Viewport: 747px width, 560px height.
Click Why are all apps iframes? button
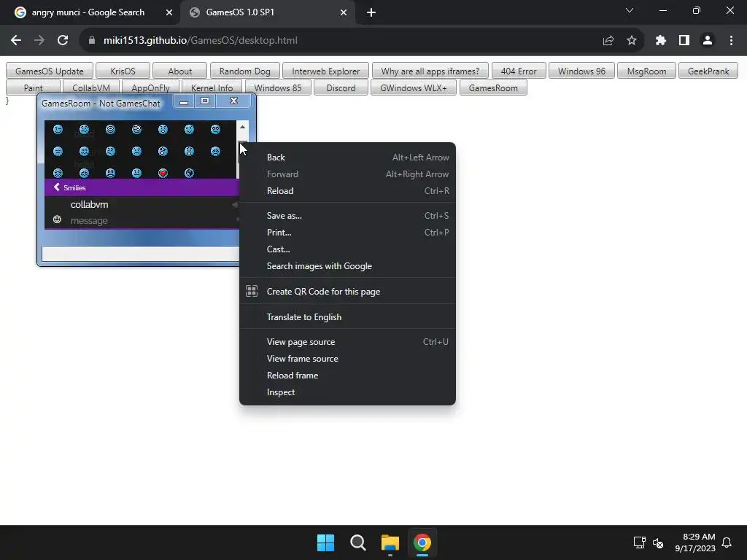coord(430,71)
